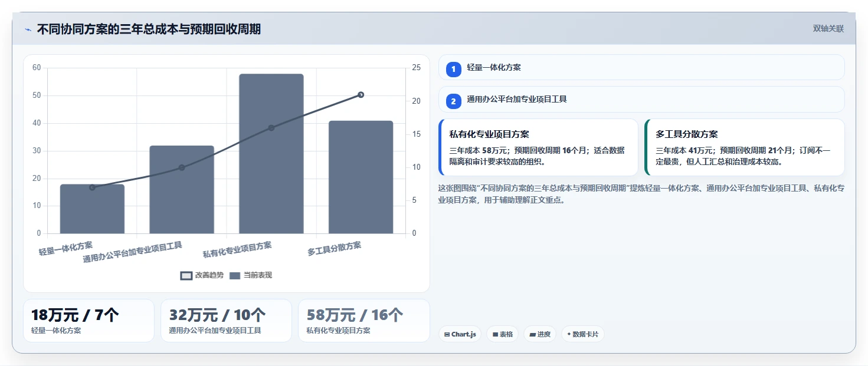Click the right axis value 25
Viewport: 868px width, 366px height.
[x=416, y=68]
